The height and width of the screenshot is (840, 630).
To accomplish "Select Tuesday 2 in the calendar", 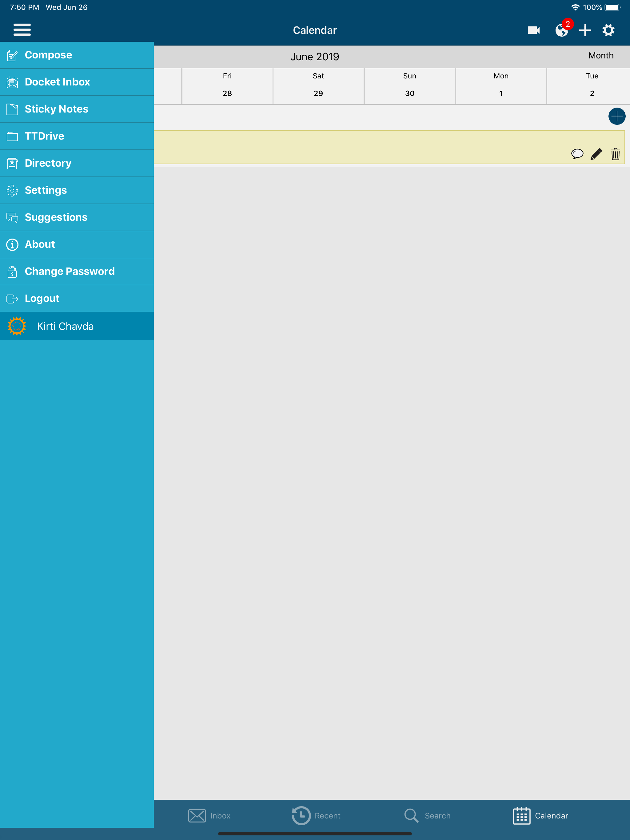I will click(x=588, y=86).
